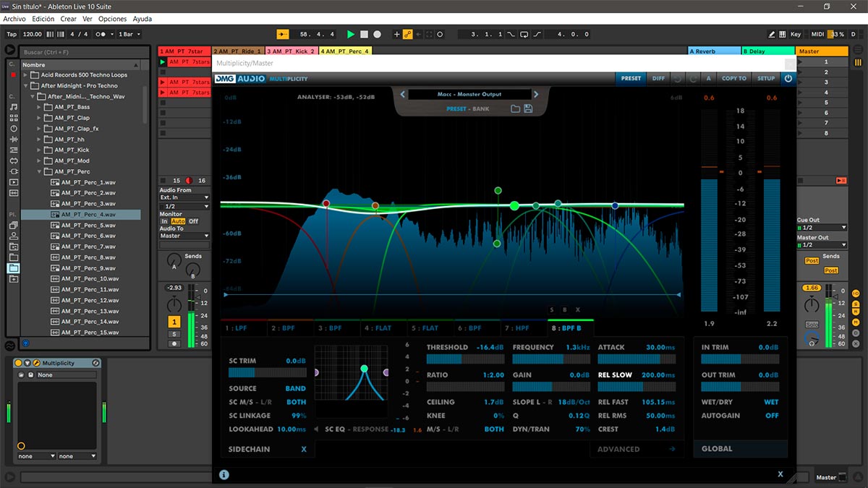Viewport: 868px width, 488px height.
Task: Expand the AM_PT_Bass folder
Action: [x=40, y=107]
